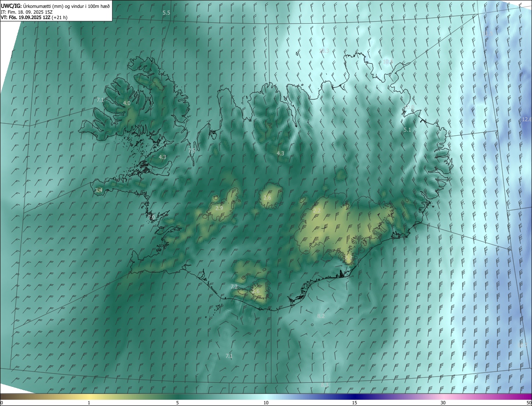Viewport: 532px width, 406px height.
Task: Click the 10 tick on the colour scale
Action: click(x=266, y=403)
